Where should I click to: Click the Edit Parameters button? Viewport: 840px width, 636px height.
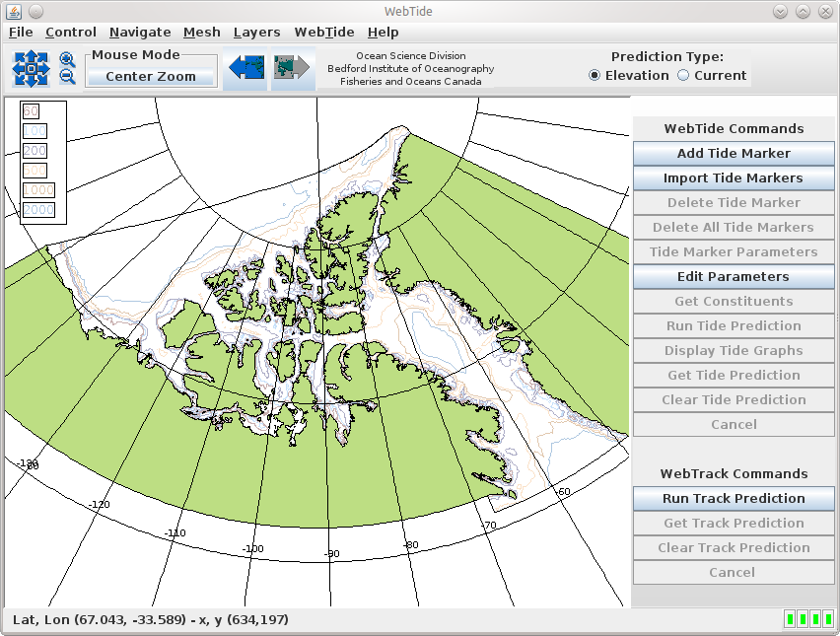[734, 276]
